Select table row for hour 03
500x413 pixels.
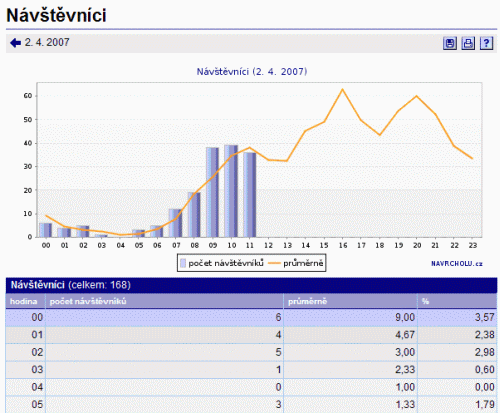click(x=251, y=370)
